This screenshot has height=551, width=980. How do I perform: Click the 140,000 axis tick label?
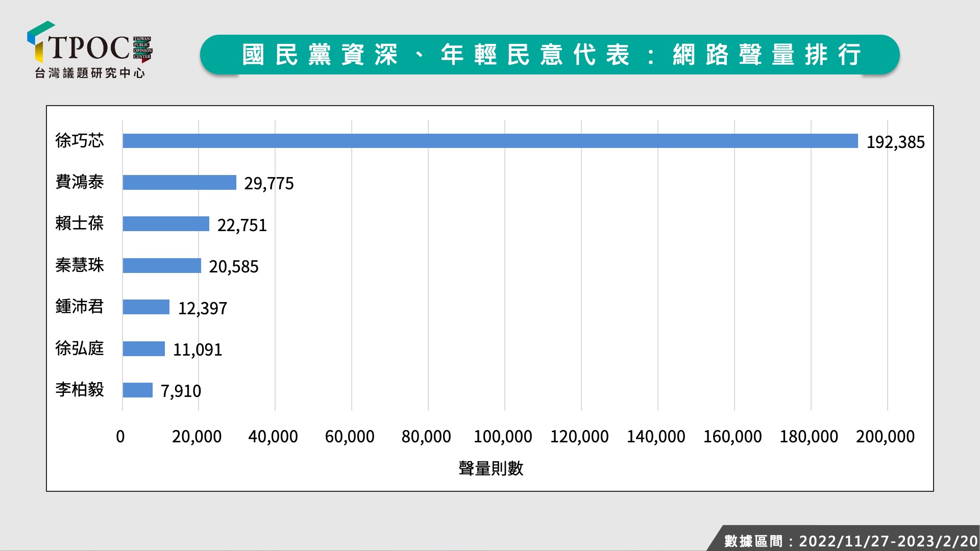pyautogui.click(x=656, y=437)
